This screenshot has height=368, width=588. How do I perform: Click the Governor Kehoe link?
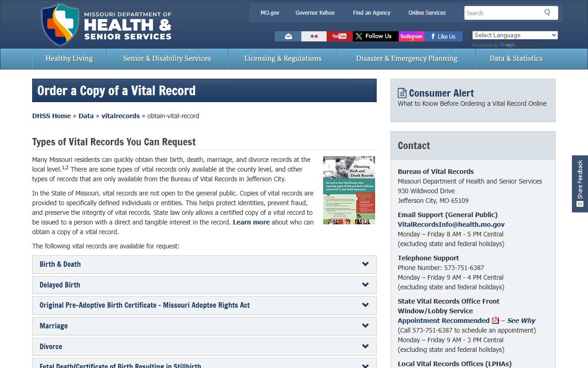(315, 13)
